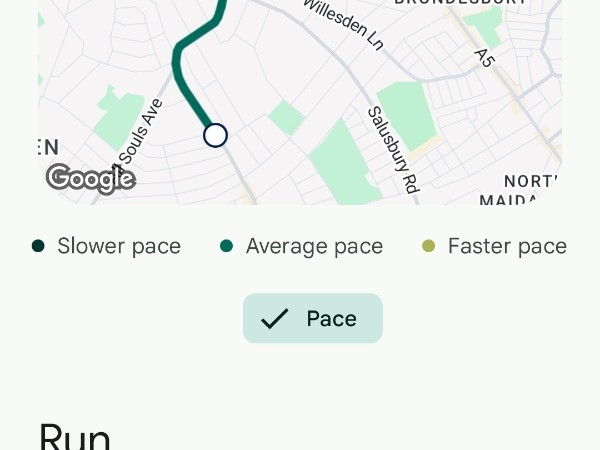Click the Average pace legend label
The width and height of the screenshot is (600, 450).
pos(314,246)
